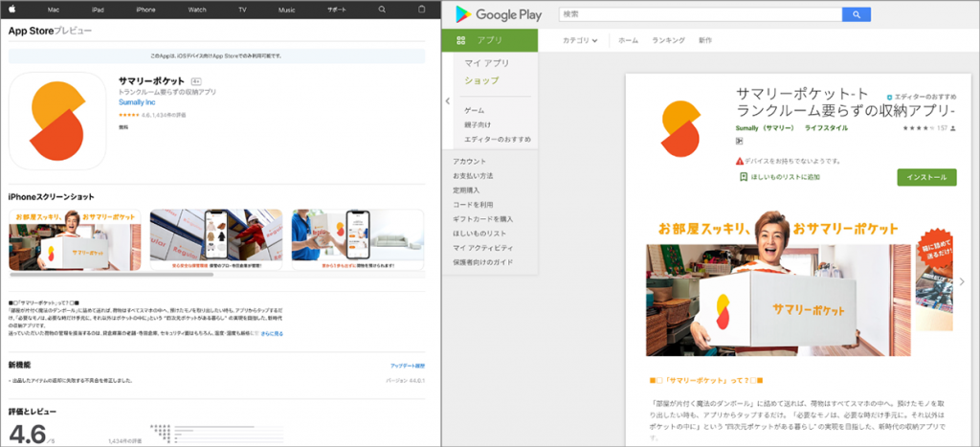Viewport: 980px width, 447px height.
Task: Open the Watch menu in Apple navigation
Action: click(197, 10)
